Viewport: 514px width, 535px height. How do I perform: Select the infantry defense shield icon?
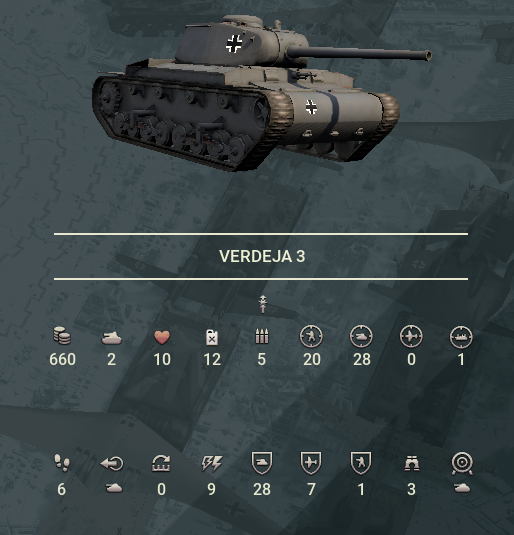pyautogui.click(x=361, y=463)
